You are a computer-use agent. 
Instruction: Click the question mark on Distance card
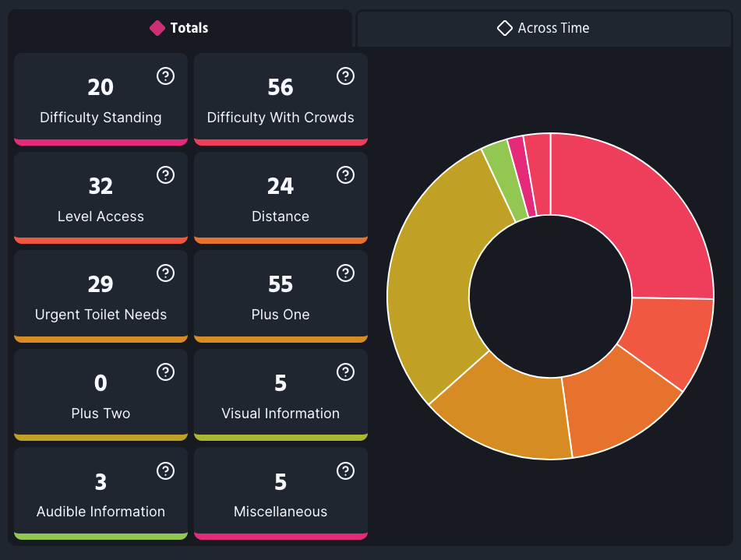tap(345, 174)
